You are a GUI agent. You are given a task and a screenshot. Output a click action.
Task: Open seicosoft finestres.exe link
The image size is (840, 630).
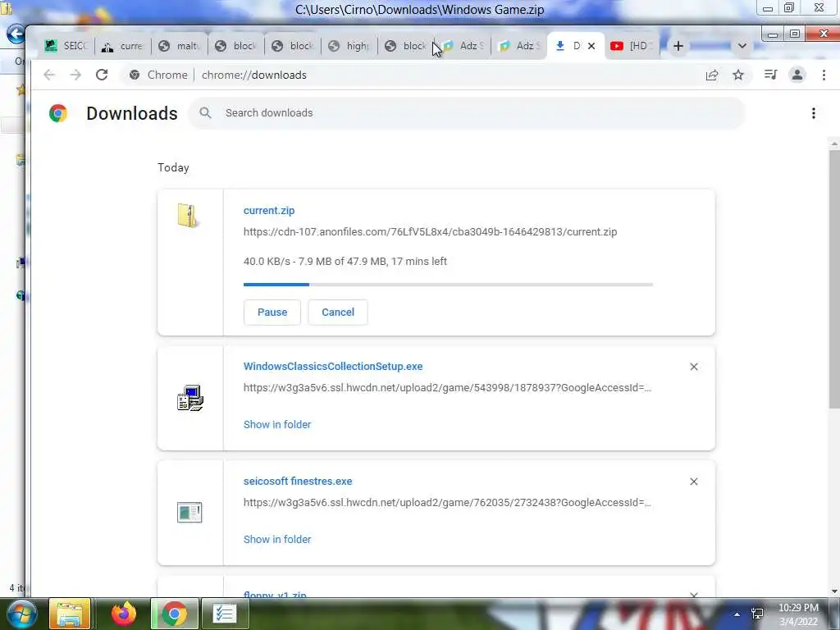(298, 481)
